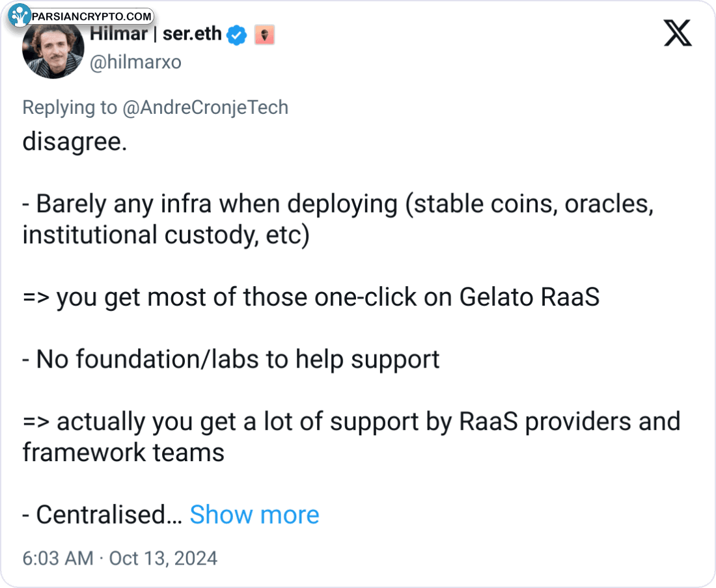This screenshot has width=716, height=588.
Task: Click the blue verified checkmark badge
Action: (237, 35)
